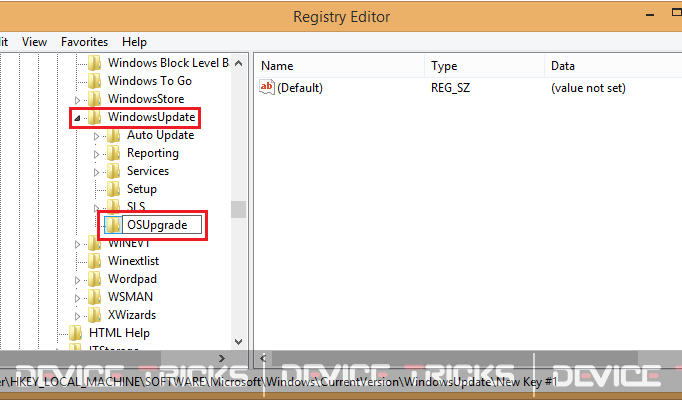Open the Help menu
The image size is (682, 400).
pos(134,42)
